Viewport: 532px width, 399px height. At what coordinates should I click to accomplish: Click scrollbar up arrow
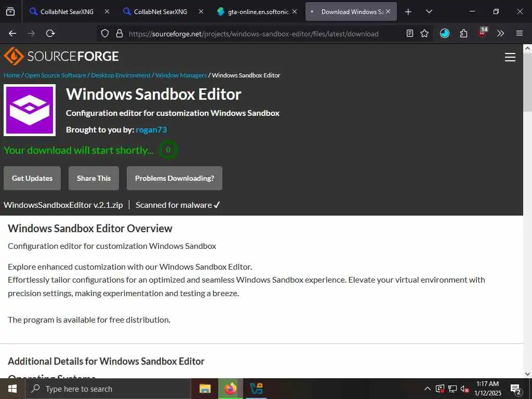pos(527,48)
